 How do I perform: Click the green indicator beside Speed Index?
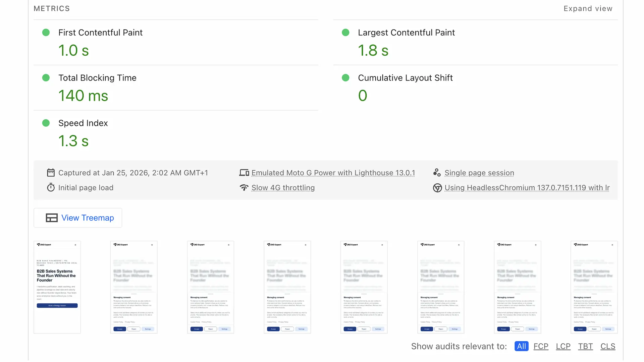point(46,123)
